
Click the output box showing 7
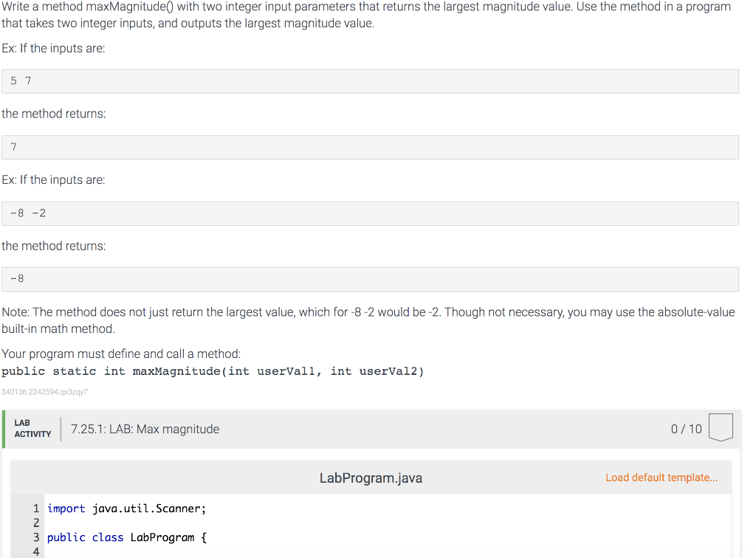coord(369,147)
